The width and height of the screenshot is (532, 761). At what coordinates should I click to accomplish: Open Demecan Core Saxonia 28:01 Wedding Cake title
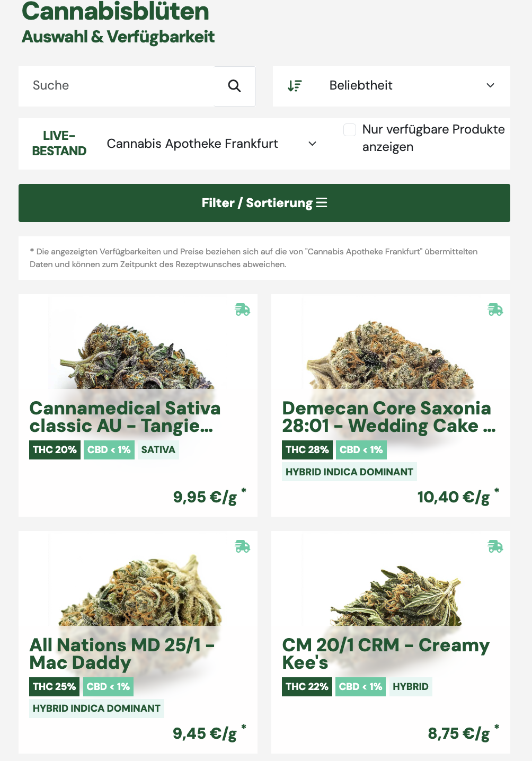coord(389,417)
